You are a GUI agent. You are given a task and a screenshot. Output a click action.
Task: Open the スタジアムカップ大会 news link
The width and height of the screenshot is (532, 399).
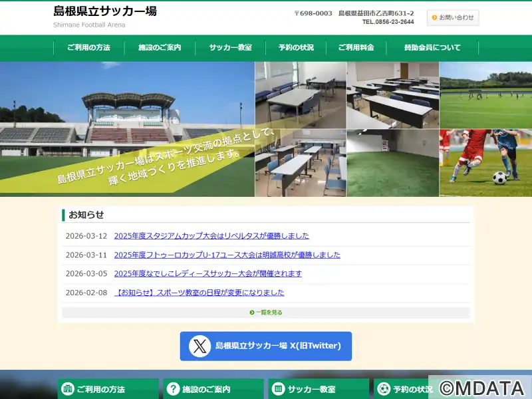[x=211, y=236]
